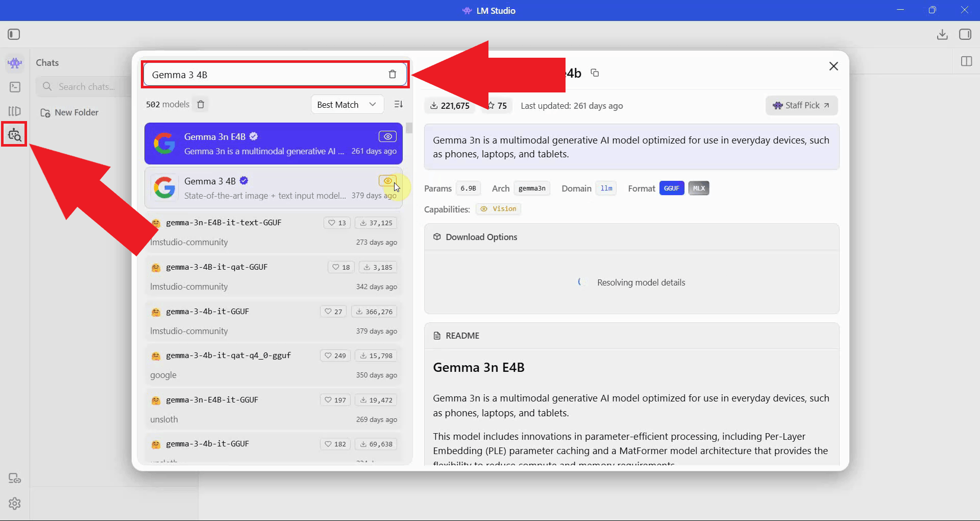Clear the search box with the trash icon
980x521 pixels.
[392, 74]
